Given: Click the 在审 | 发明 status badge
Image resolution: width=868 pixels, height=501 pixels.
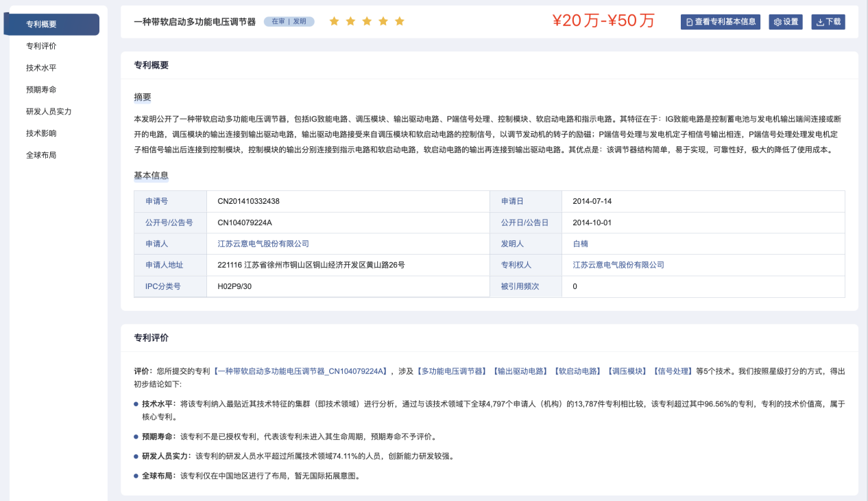Looking at the screenshot, I should [289, 22].
